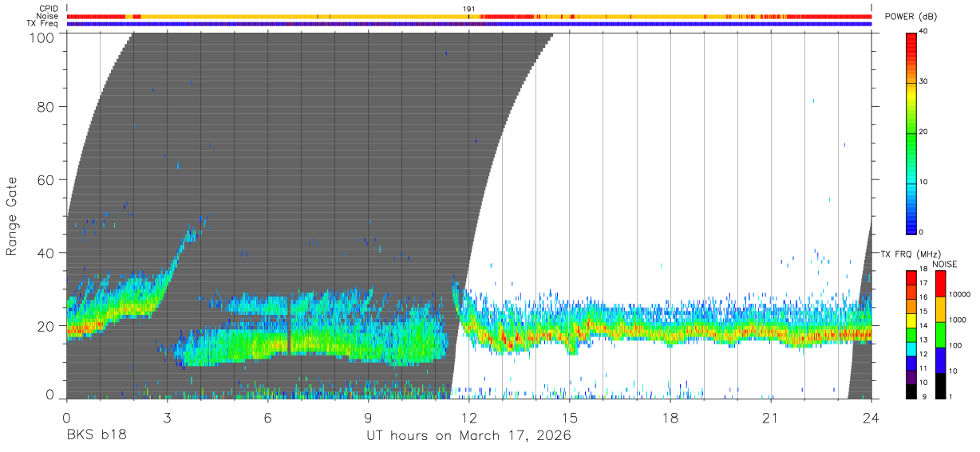The width and height of the screenshot is (980, 452).
Task: Click the red-orange noise strip at the plot top
Action: click(469, 16)
